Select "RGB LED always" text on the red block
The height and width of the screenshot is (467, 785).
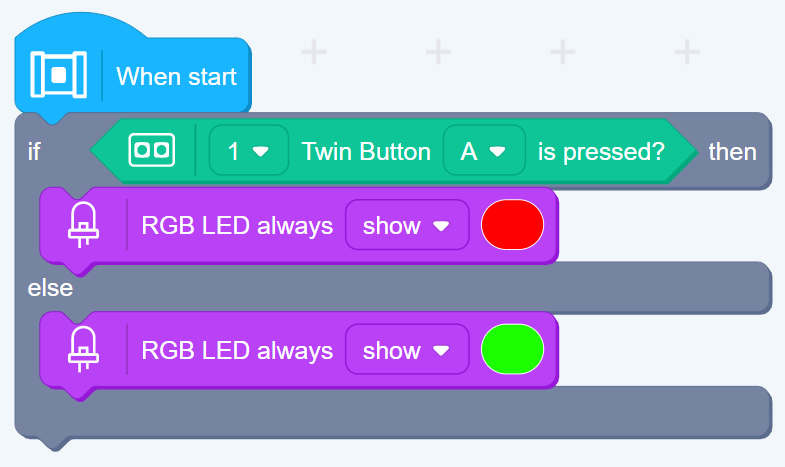click(237, 226)
